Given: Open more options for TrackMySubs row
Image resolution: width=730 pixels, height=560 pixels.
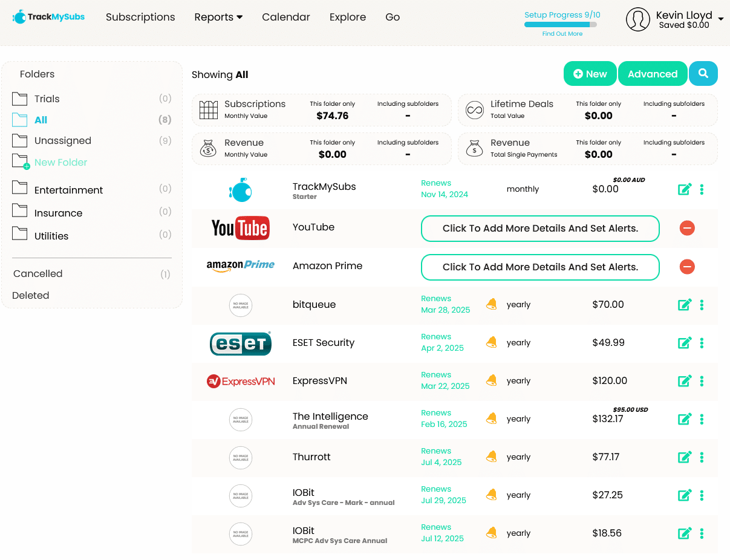Looking at the screenshot, I should 702,189.
